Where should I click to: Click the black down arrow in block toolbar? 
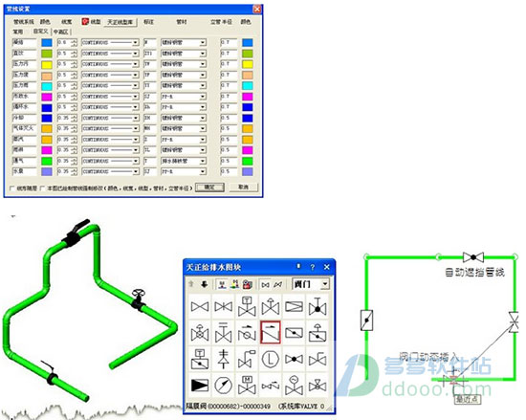[x=205, y=284]
